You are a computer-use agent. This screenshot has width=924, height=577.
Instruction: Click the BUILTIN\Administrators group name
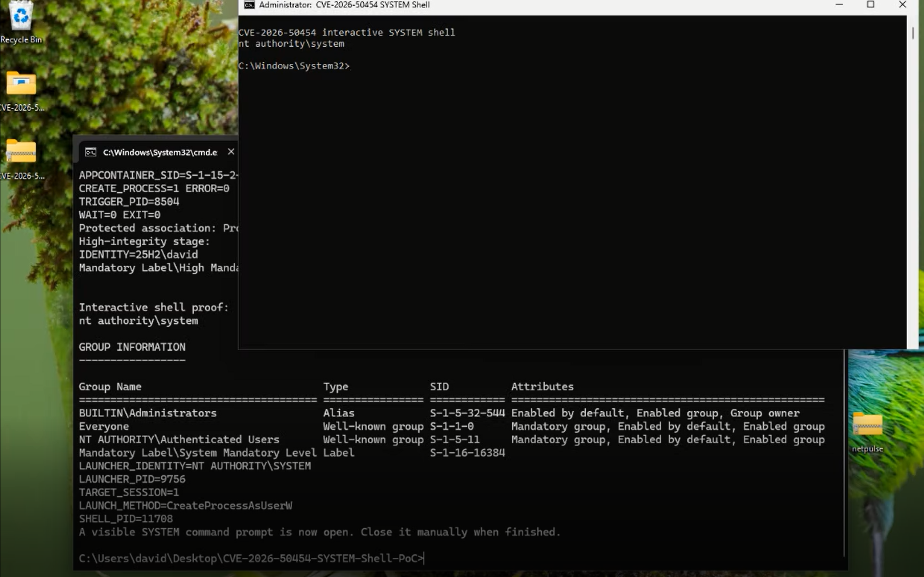click(148, 413)
